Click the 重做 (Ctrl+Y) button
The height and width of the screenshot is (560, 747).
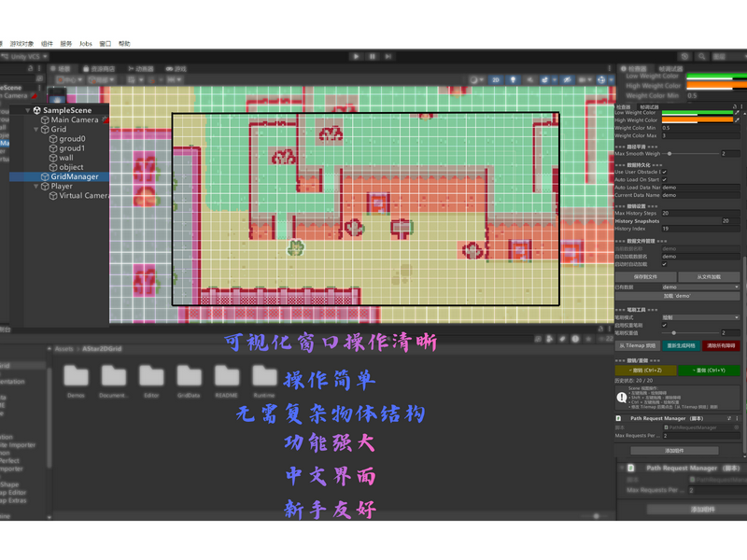coord(709,371)
